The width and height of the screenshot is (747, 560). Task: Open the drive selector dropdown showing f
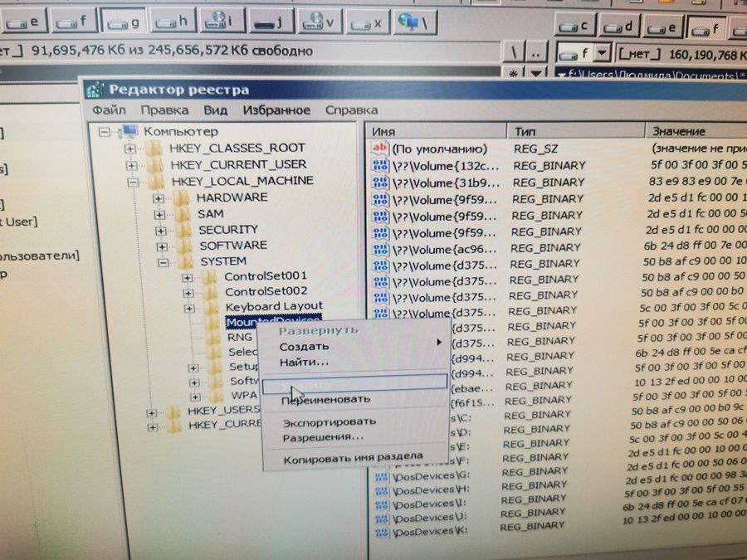pos(601,51)
